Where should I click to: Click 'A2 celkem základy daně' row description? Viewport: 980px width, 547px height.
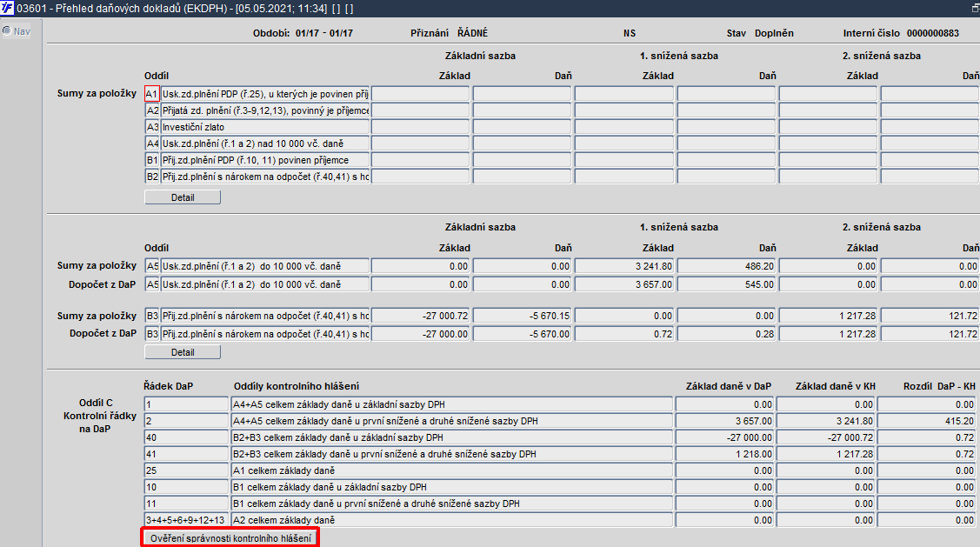click(452, 520)
